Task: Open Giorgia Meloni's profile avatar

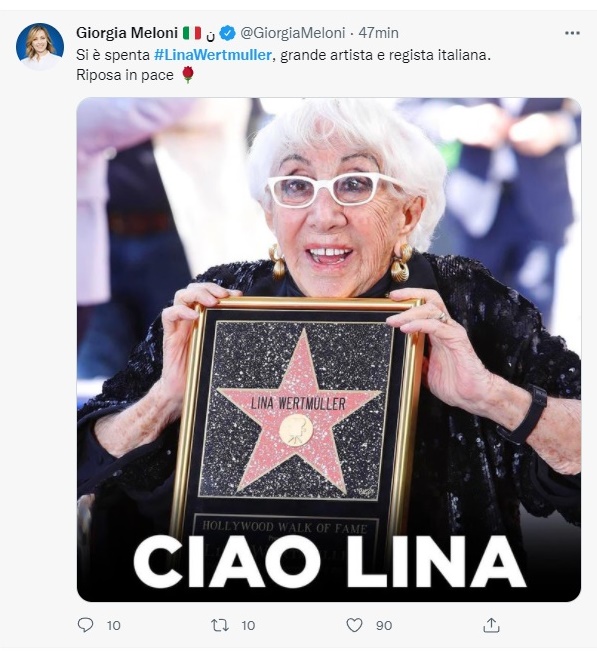Action: click(x=40, y=46)
